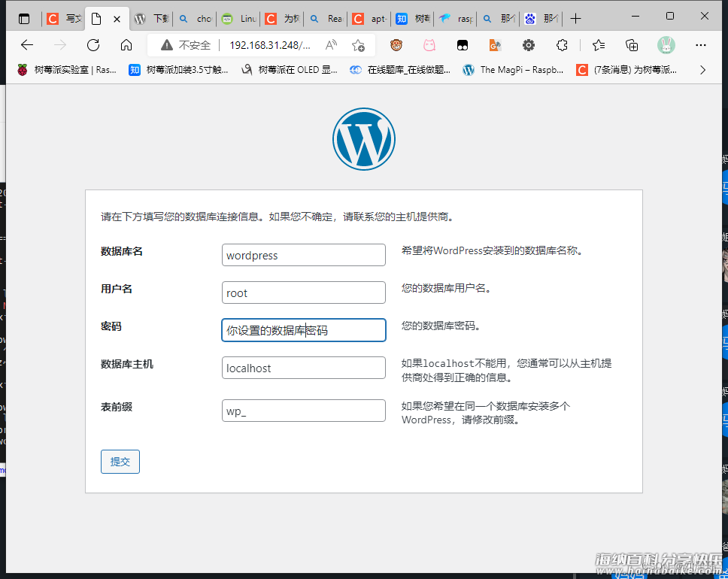Screen dimensions: 728x579
Task: Close the active blank-page tab
Action: point(117,19)
